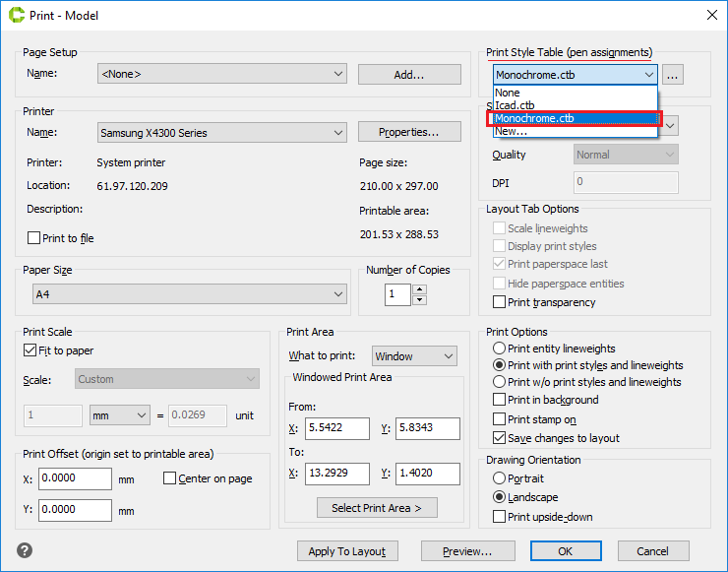Close the Print dialog window

711,15
